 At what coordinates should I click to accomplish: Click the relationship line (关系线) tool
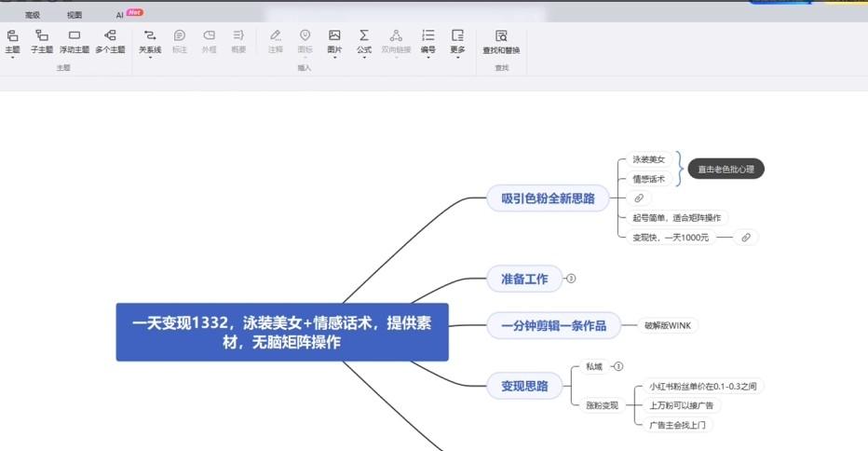pyautogui.click(x=150, y=40)
